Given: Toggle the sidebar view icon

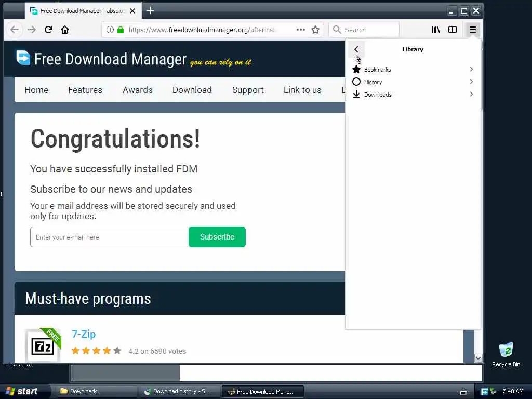Looking at the screenshot, I should (x=453, y=30).
